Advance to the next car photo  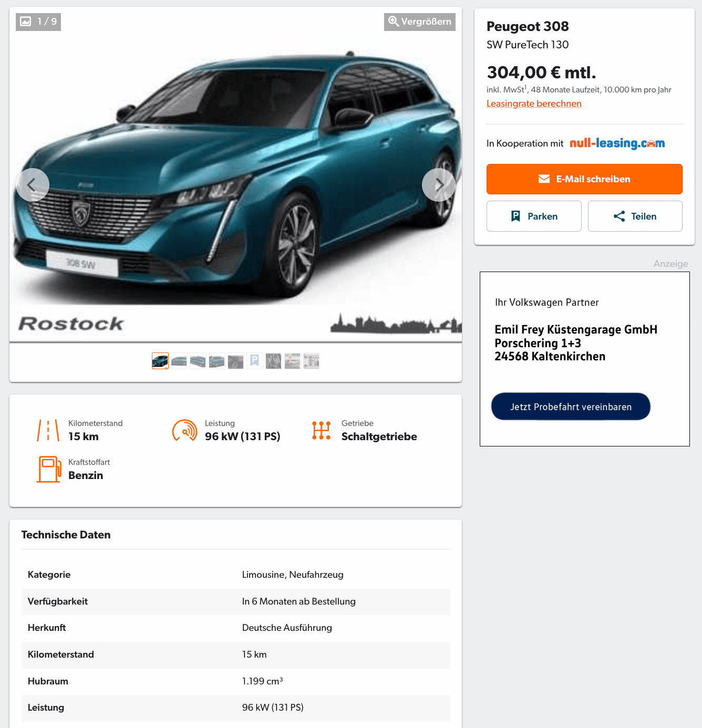pos(439,185)
